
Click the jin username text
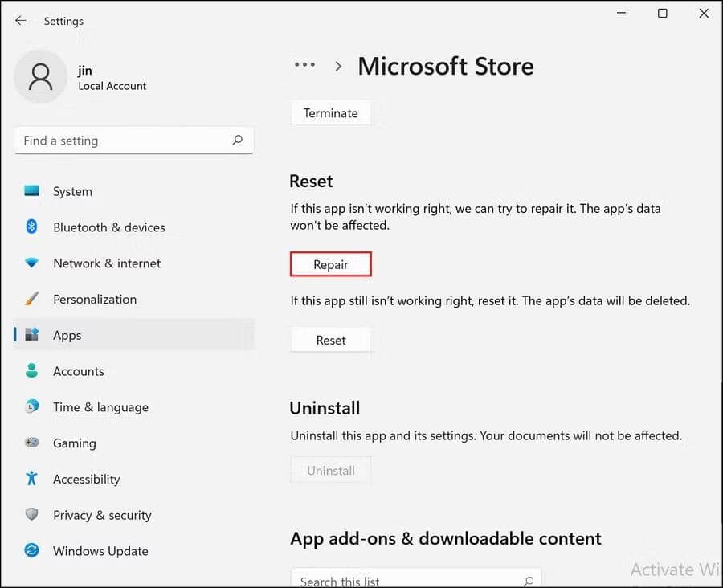pos(85,71)
